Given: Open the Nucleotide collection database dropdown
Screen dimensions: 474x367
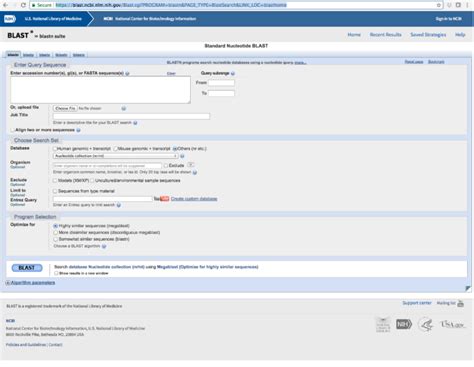Looking at the screenshot, I should pos(115,156).
